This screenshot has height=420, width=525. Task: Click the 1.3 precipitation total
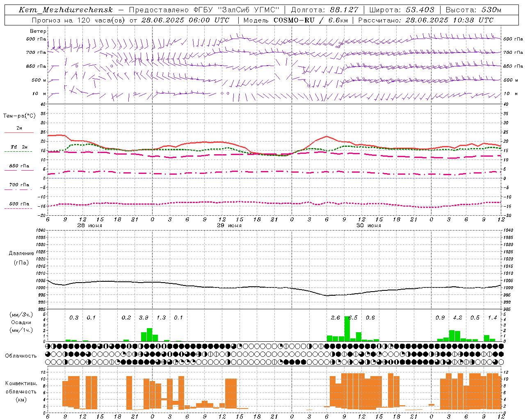[x=161, y=318]
